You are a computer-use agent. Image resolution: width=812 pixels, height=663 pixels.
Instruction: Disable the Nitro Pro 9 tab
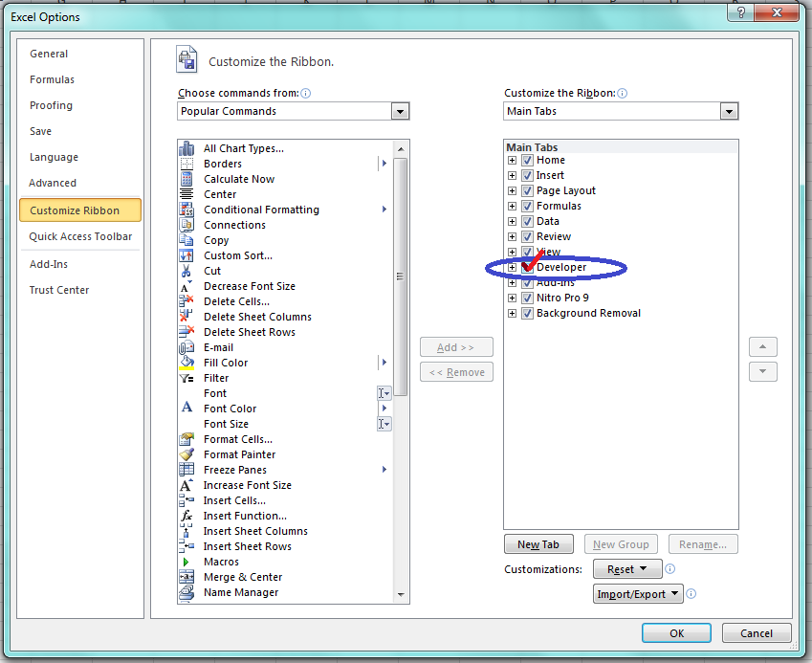(x=527, y=298)
